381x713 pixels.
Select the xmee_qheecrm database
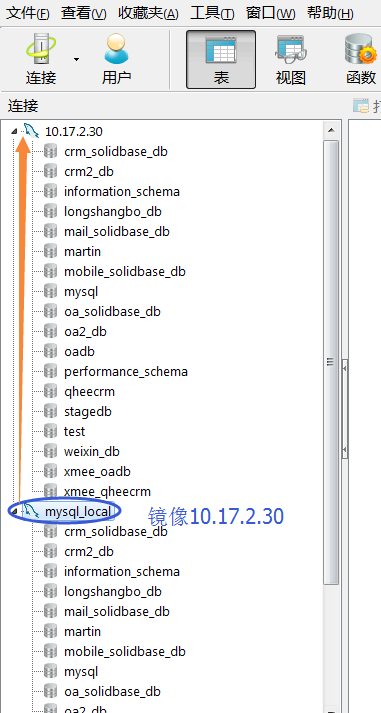107,492
